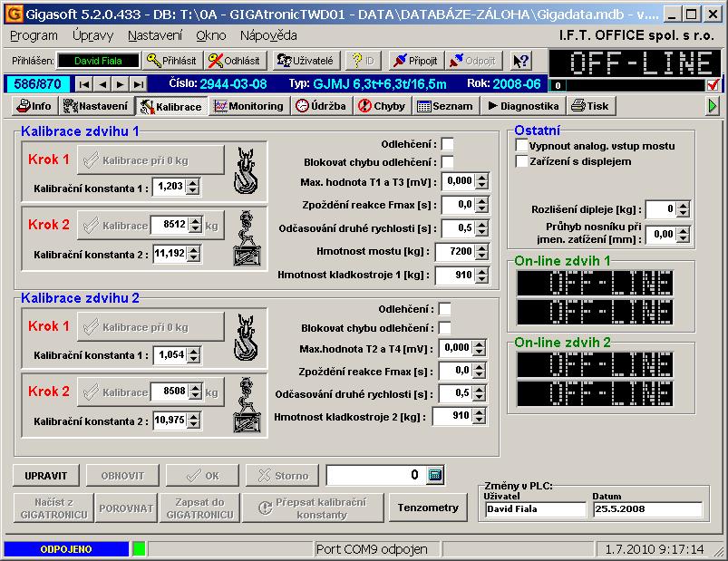Image resolution: width=728 pixels, height=561 pixels.
Task: Click the Odhlásit logout button
Action: [x=234, y=61]
